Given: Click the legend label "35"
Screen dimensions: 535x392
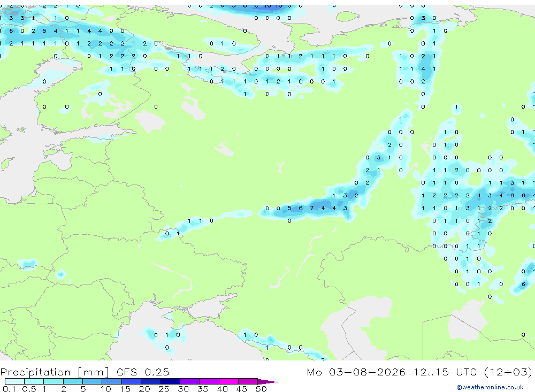Looking at the screenshot, I should [203, 389].
